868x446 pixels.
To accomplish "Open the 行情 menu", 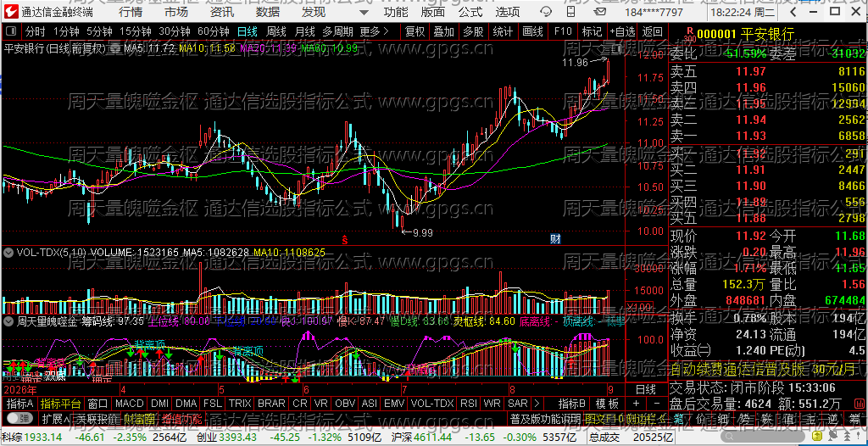I will pyautogui.click(x=131, y=12).
